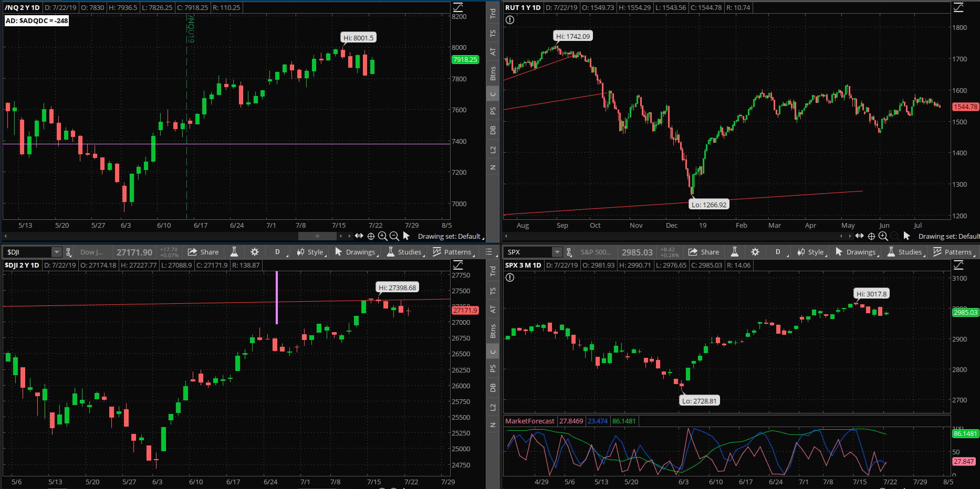Open Share menu on SPX chart toolbar

(x=704, y=252)
